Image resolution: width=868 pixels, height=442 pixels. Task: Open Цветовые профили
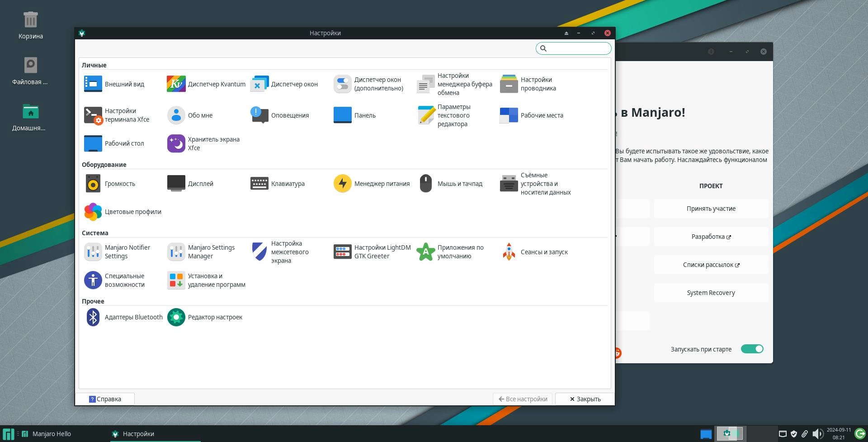[123, 212]
